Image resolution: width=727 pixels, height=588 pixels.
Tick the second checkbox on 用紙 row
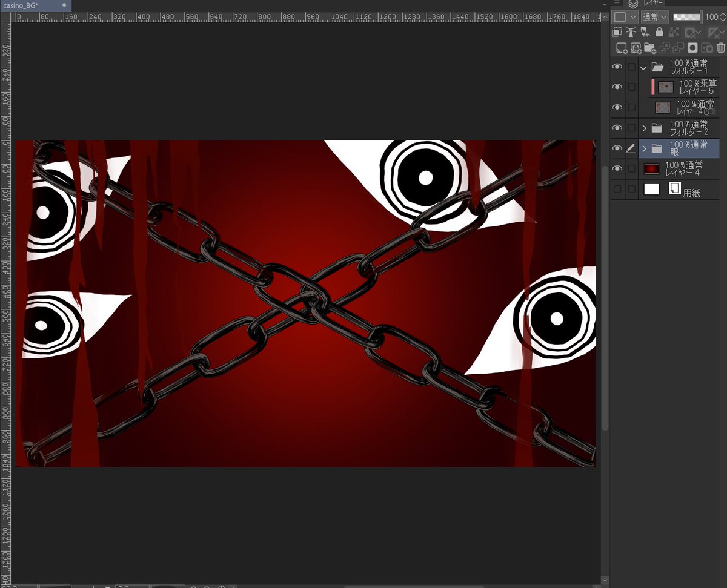(632, 189)
